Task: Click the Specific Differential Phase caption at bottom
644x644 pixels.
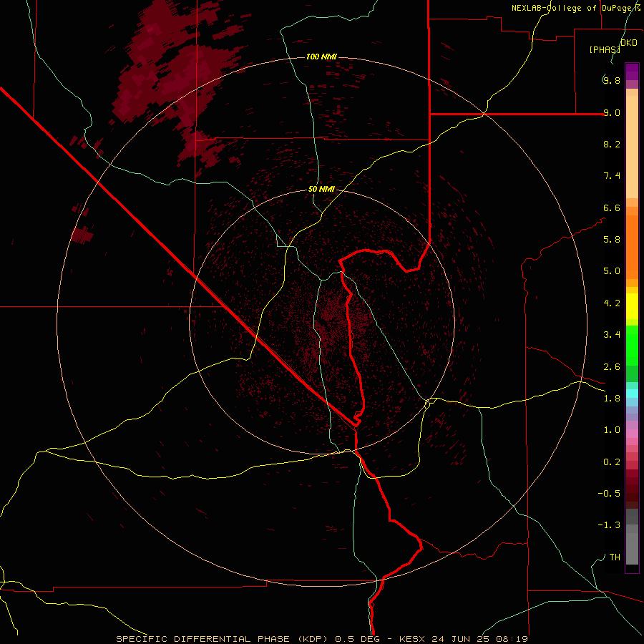Action: (x=321, y=639)
